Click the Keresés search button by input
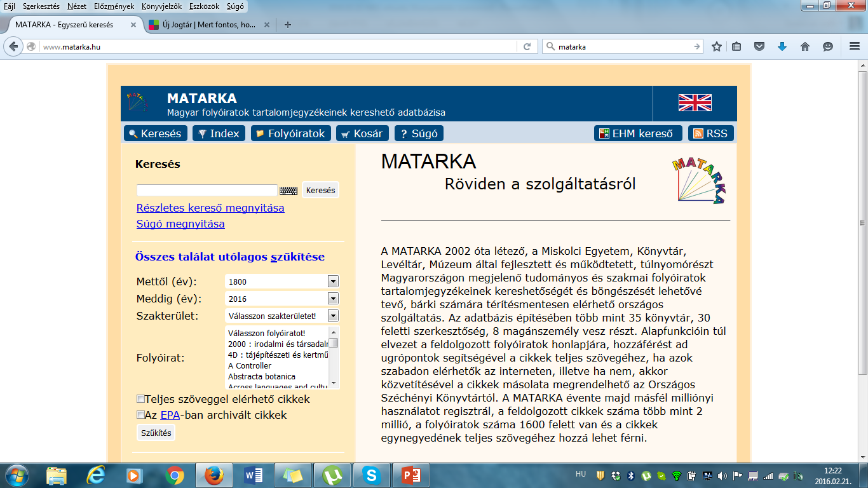868x488 pixels. pos(320,190)
